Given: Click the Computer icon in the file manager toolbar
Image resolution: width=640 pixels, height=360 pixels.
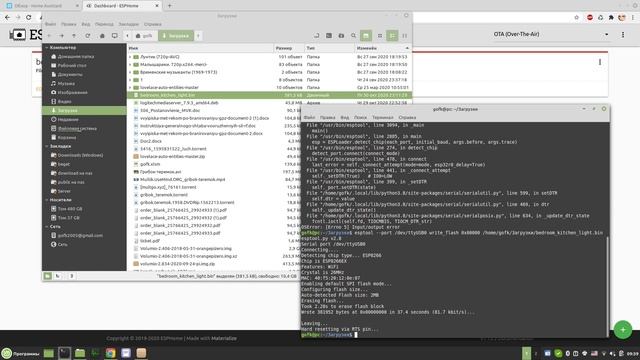Looking at the screenshot, I should click(x=115, y=36).
